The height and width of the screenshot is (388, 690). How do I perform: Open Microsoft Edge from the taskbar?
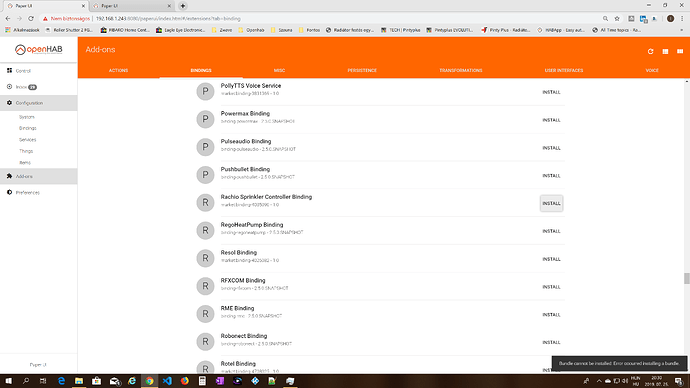61,381
